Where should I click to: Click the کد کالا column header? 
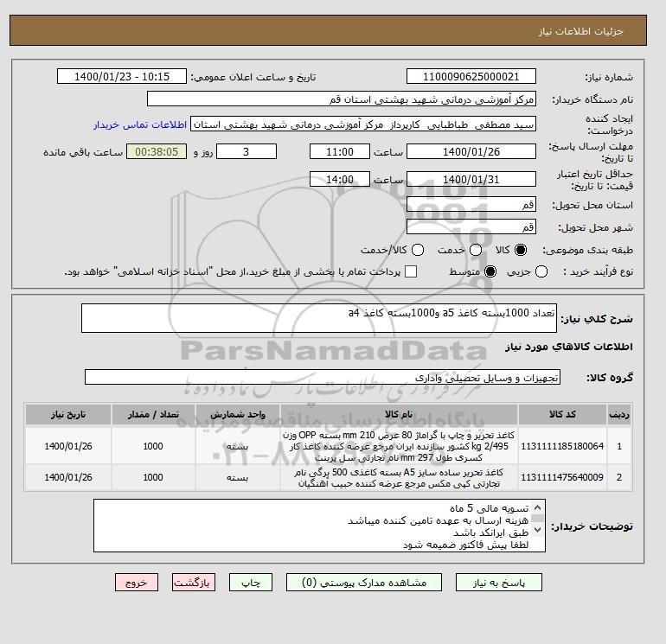[x=562, y=414]
